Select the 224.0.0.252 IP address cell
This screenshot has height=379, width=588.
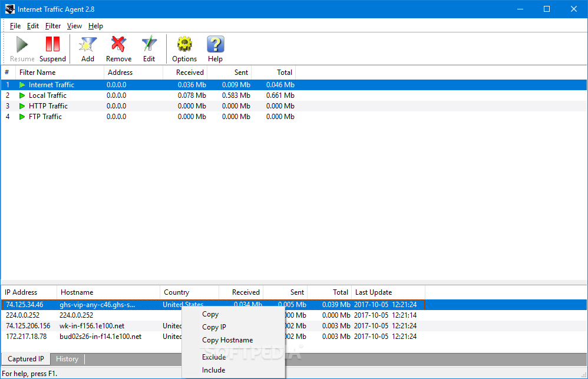pos(22,315)
